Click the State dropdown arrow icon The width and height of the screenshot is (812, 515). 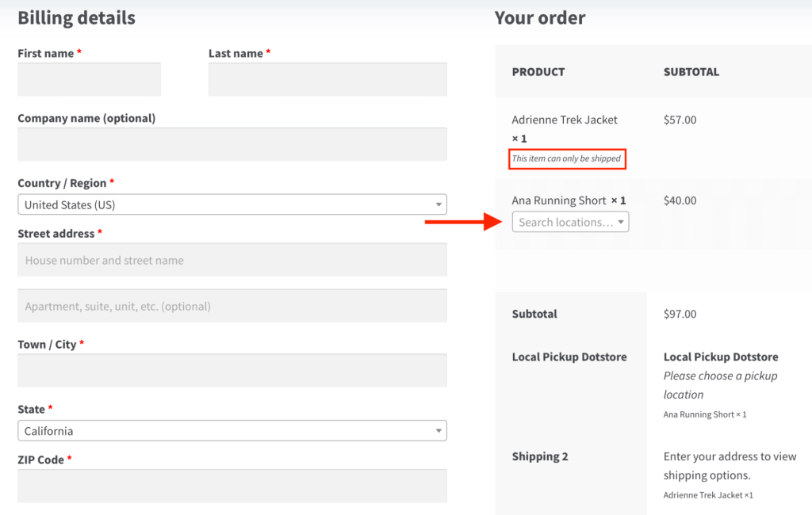pos(439,431)
